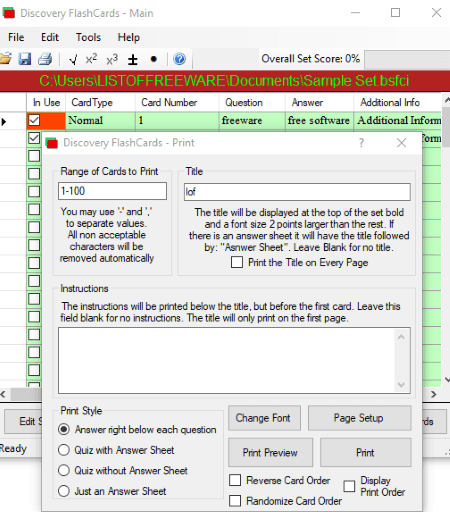This screenshot has width=450, height=512.
Task: Click the Answer column header
Action: coord(320,102)
